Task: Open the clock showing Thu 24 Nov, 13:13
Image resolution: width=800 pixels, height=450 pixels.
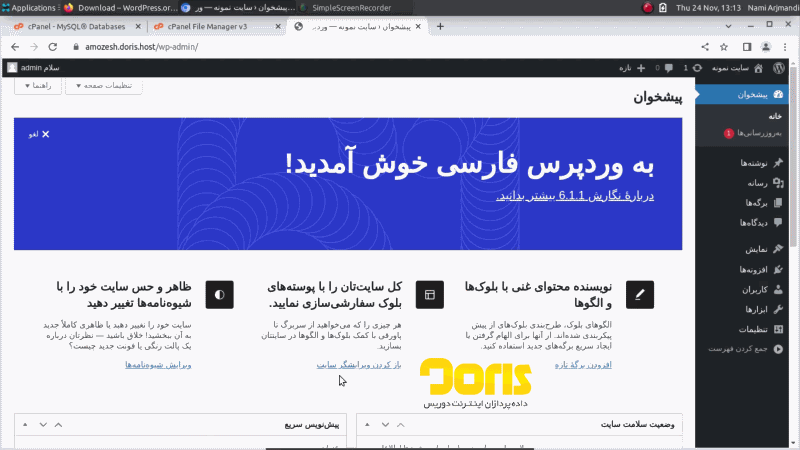Action: (708, 8)
